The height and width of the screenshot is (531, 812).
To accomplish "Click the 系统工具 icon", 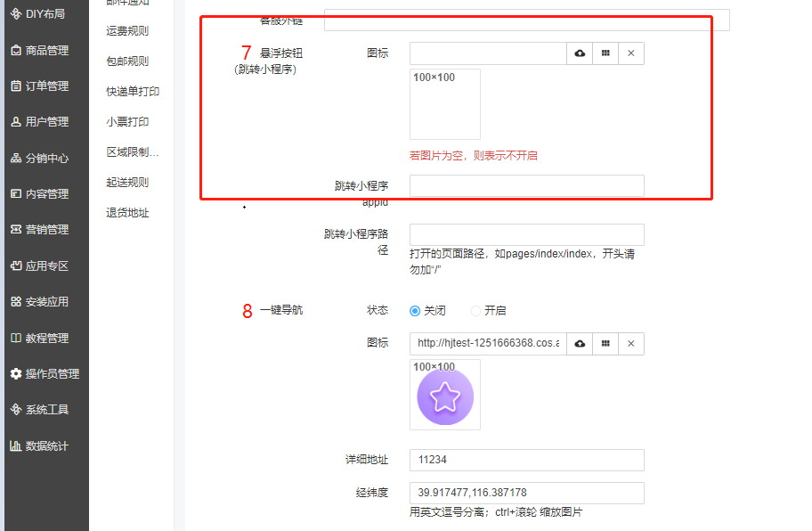I will point(16,409).
